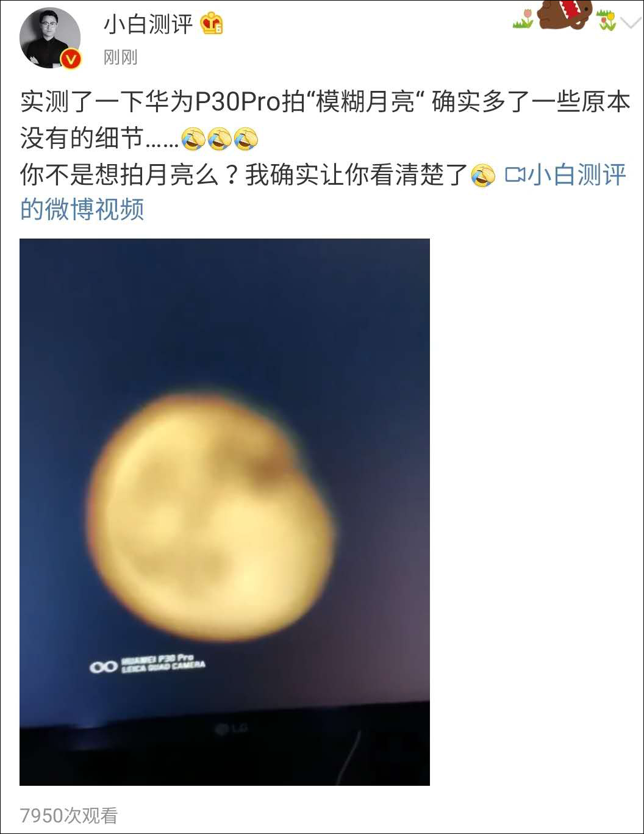Click the crying-laughing emoji after 看清楚了
This screenshot has width=644, height=834.
pyautogui.click(x=484, y=176)
